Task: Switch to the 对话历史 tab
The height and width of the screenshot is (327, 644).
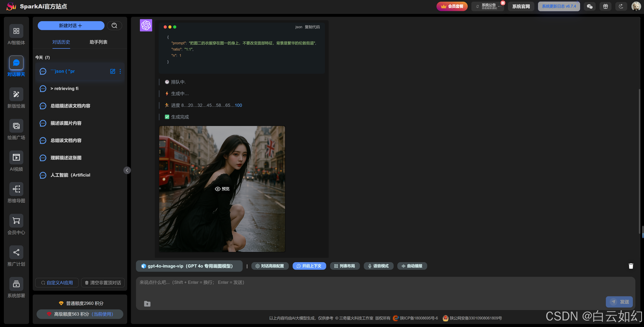Action: point(61,42)
